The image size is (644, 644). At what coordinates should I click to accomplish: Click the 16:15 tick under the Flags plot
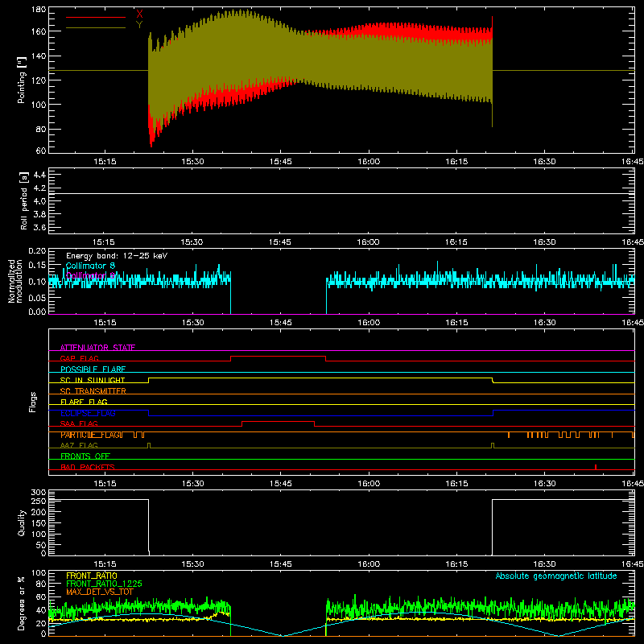click(x=456, y=484)
